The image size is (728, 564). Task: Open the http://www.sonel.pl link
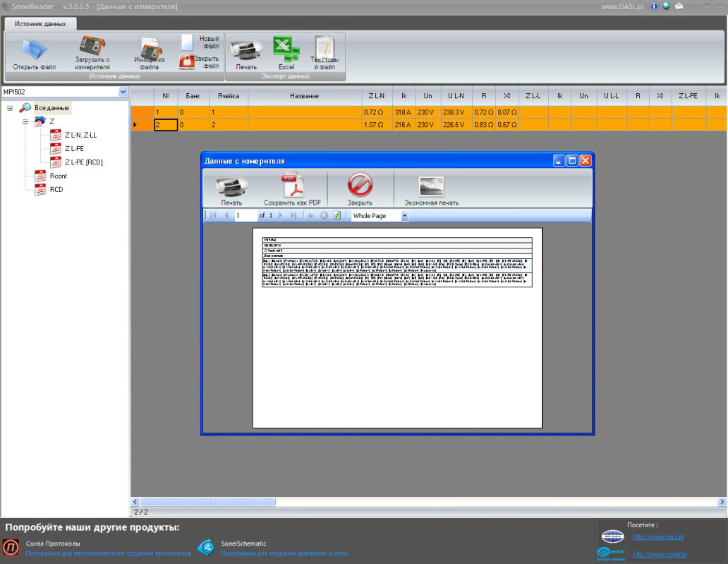660,554
